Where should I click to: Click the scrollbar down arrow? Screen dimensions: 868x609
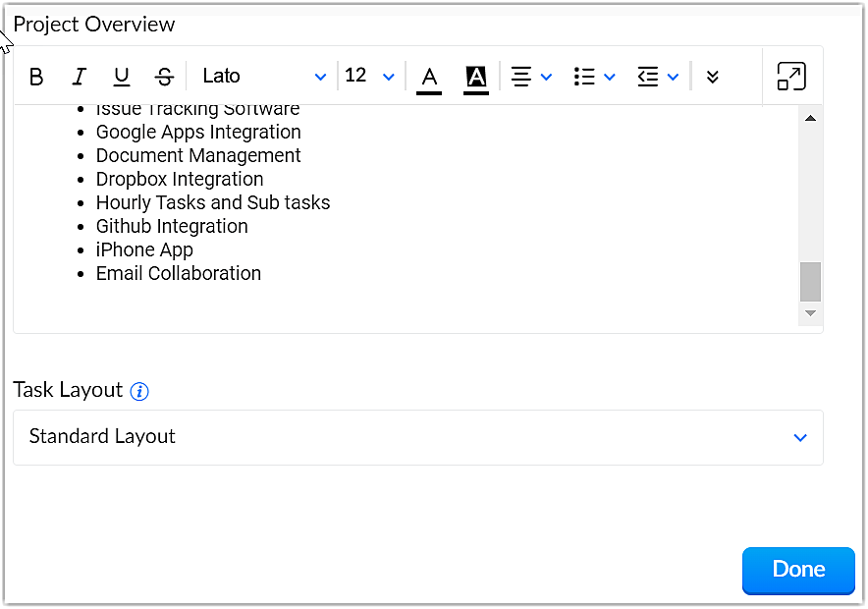pyautogui.click(x=810, y=313)
